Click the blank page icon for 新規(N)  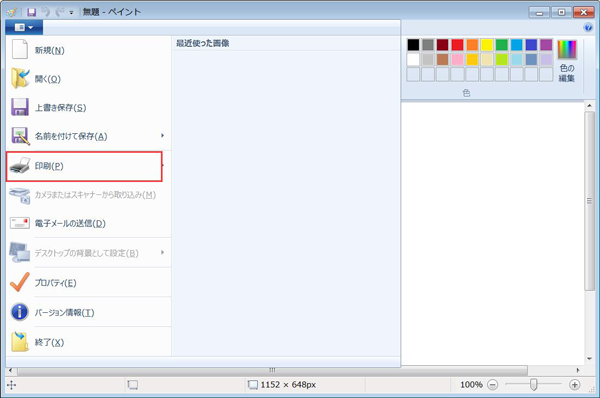[x=20, y=50]
